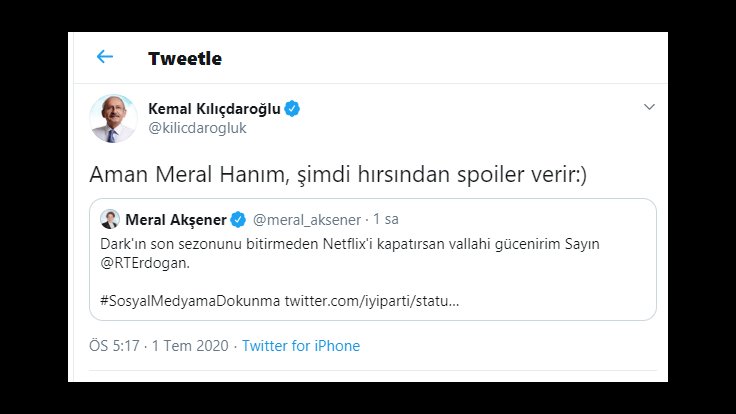Click the Tweetle page heading
Viewport: 736px width, 414px height.
[x=185, y=58]
